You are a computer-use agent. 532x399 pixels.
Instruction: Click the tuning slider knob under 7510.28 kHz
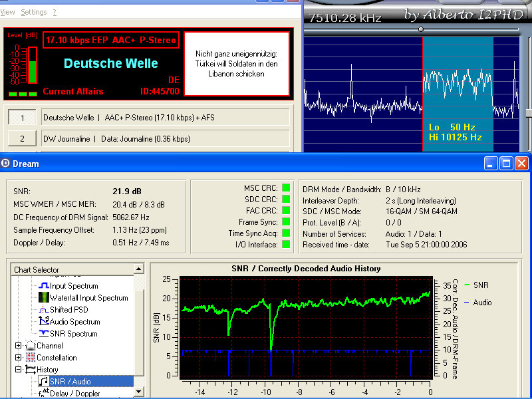coord(421,29)
